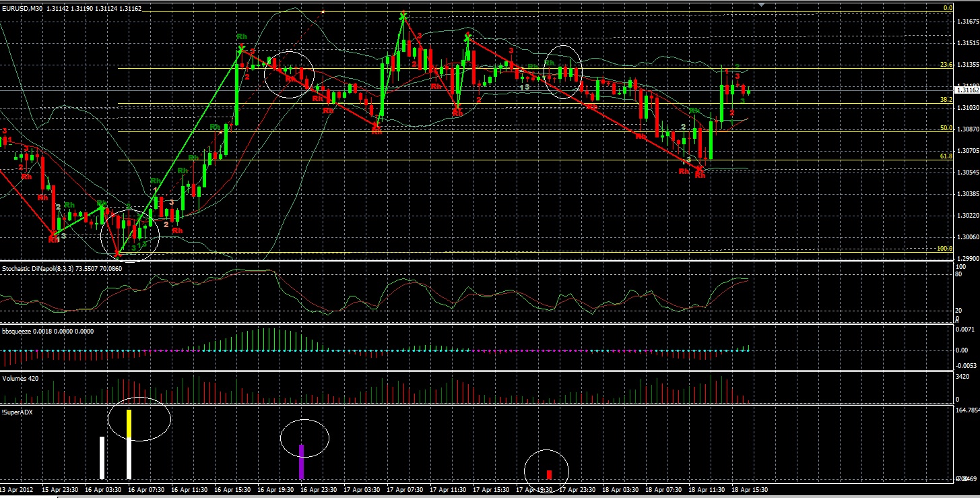980x498 pixels.
Task: Click the 100.0 Fibonacci level label
Action: pos(945,249)
